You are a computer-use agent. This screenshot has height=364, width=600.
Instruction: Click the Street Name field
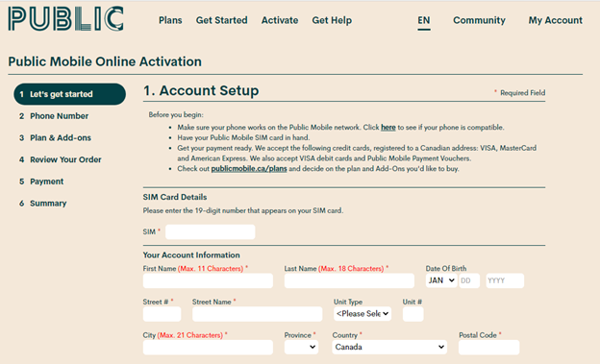[x=257, y=314]
